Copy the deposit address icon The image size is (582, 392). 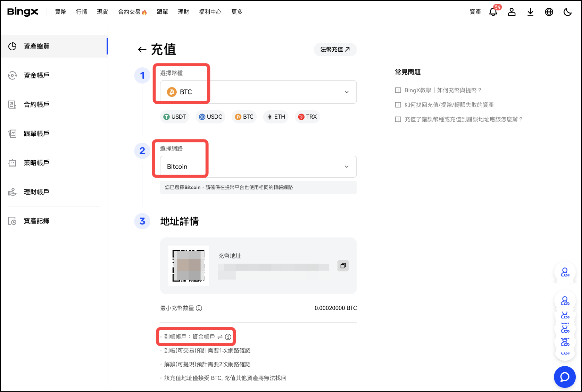point(343,266)
